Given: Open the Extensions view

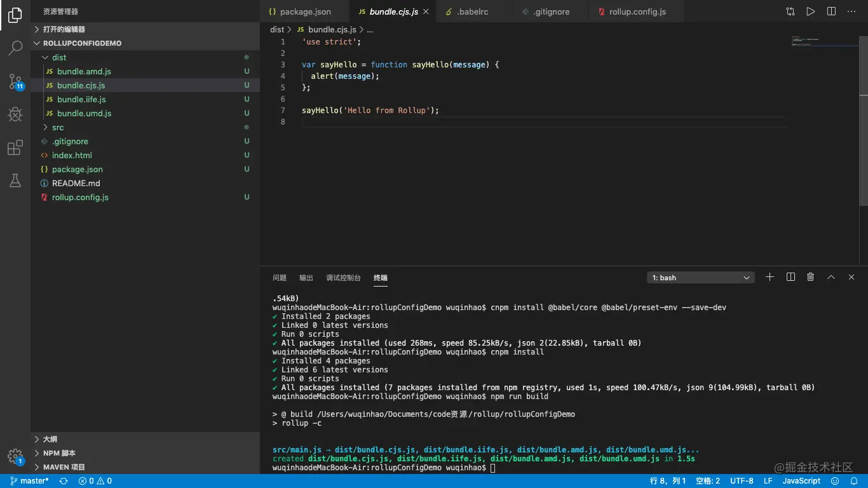Looking at the screenshot, I should [15, 148].
